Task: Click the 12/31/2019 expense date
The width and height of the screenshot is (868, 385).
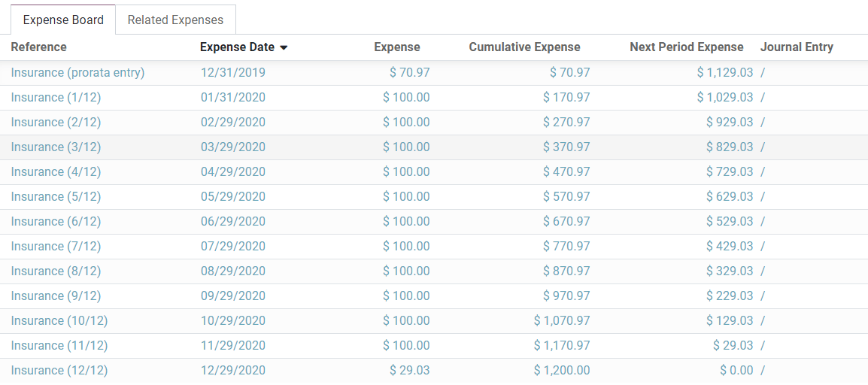Action: (232, 73)
